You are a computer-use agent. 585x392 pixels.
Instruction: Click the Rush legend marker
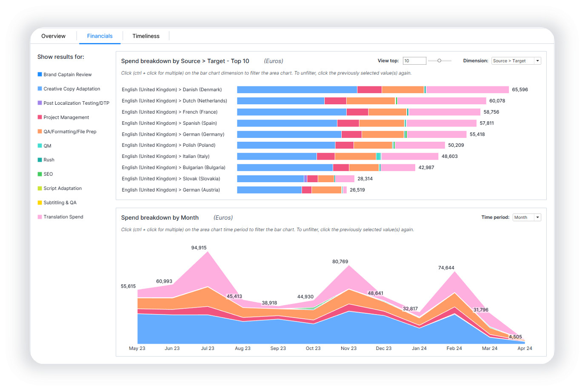click(x=40, y=160)
